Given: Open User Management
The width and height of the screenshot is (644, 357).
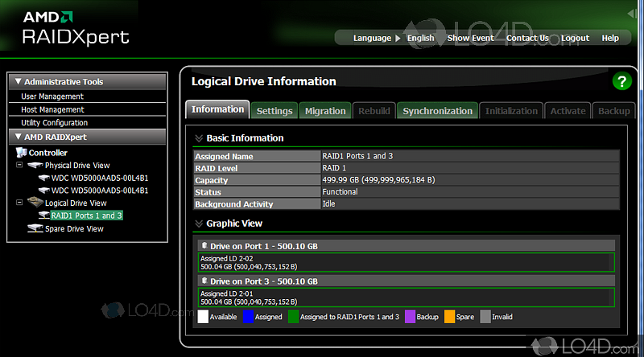Looking at the screenshot, I should (x=52, y=96).
